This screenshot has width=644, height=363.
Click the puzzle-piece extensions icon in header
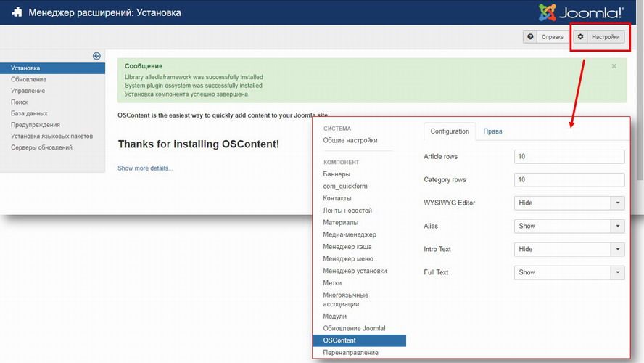pyautogui.click(x=17, y=12)
